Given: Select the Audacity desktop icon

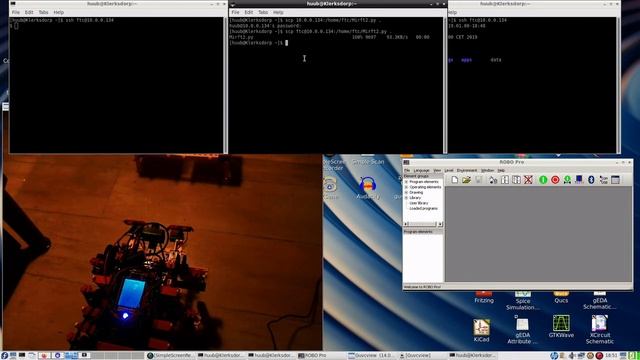Looking at the screenshot, I should 368,188.
